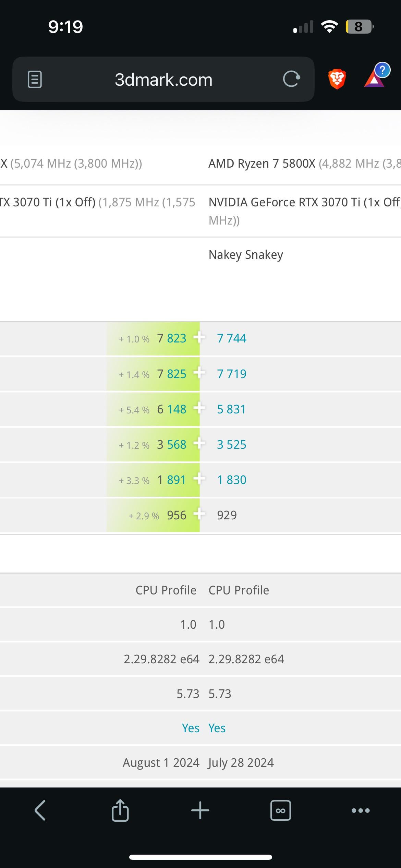This screenshot has height=868, width=401.
Task: Expand the plus beside score 6 148
Action: click(x=199, y=408)
